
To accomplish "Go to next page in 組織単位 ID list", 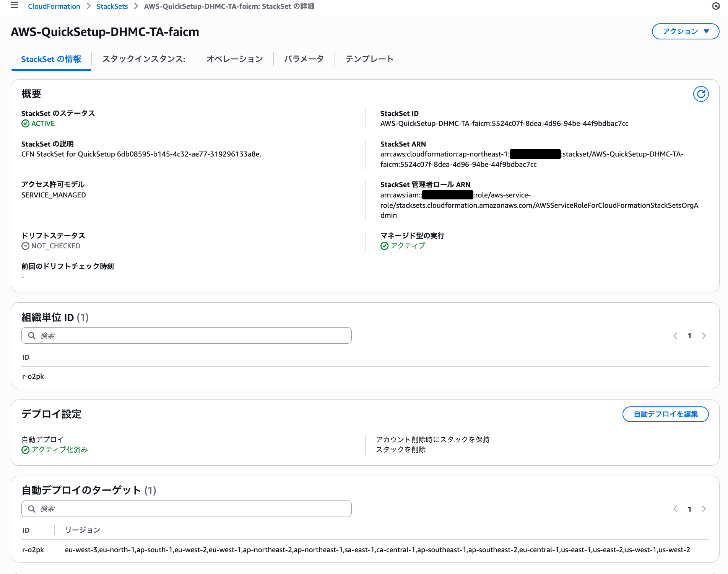I will point(704,336).
